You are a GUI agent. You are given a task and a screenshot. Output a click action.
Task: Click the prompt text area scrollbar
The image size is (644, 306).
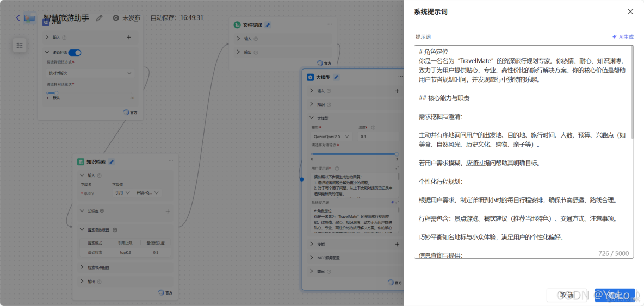(x=632, y=92)
